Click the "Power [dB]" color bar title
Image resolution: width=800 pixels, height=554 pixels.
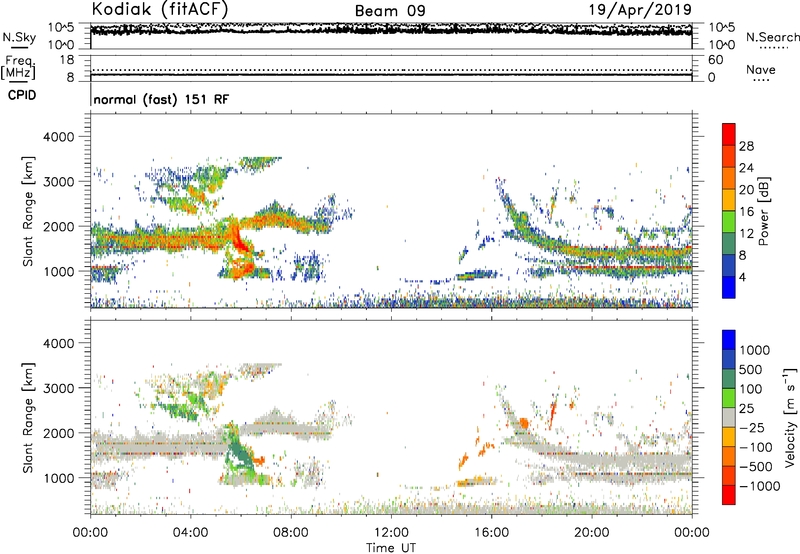[x=763, y=211]
